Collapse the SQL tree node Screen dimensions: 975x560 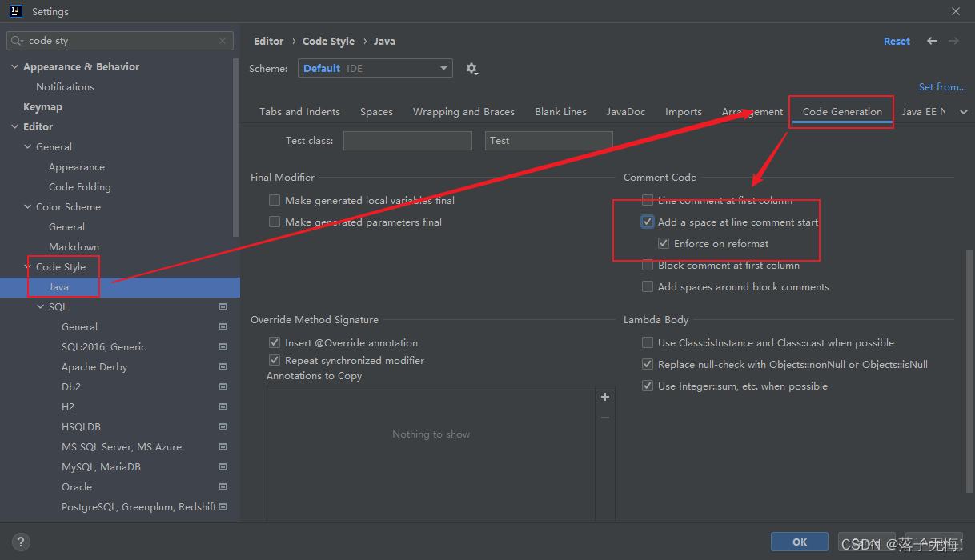pos(40,307)
